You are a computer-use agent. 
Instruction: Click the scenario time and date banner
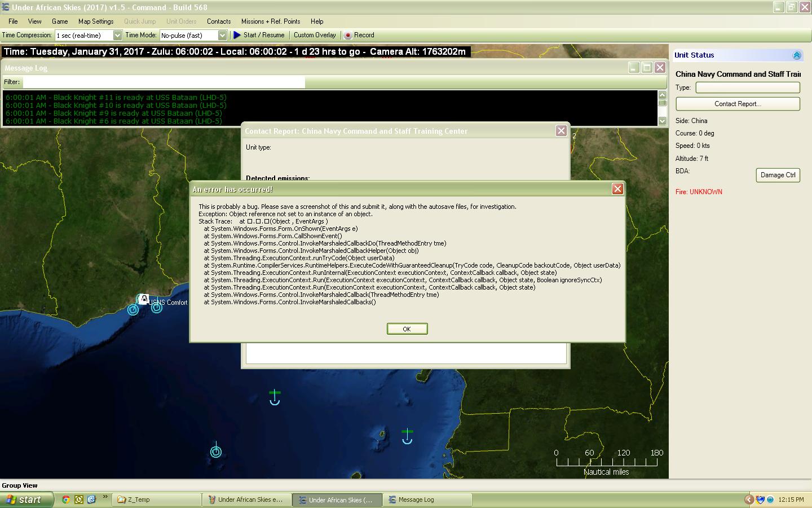tap(236, 52)
